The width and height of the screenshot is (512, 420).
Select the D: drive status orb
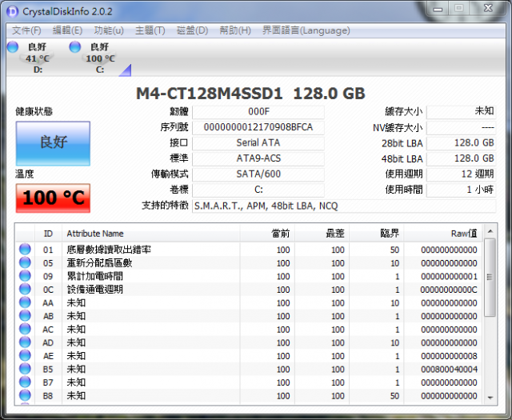[x=13, y=46]
